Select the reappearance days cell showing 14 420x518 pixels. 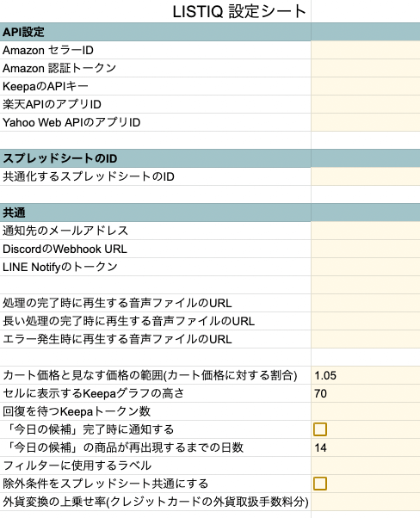[x=366, y=447]
